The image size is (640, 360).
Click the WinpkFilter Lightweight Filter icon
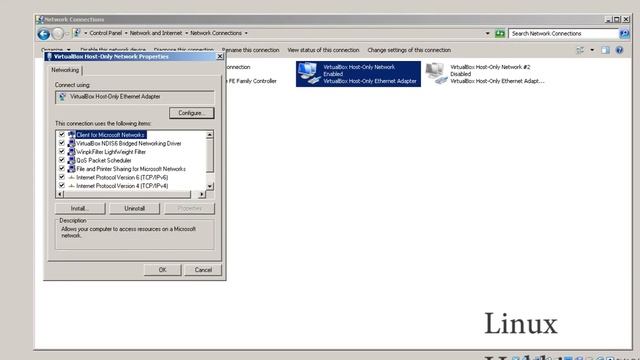(x=71, y=152)
